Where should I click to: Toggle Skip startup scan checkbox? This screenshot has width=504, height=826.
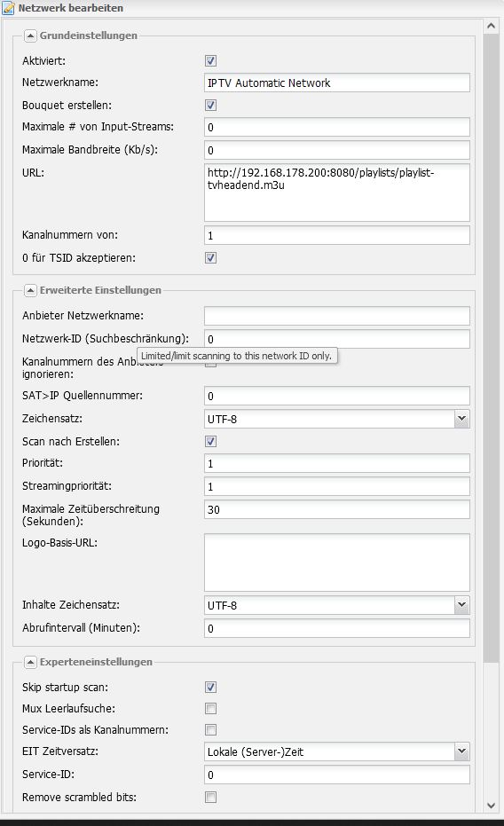pos(210,688)
